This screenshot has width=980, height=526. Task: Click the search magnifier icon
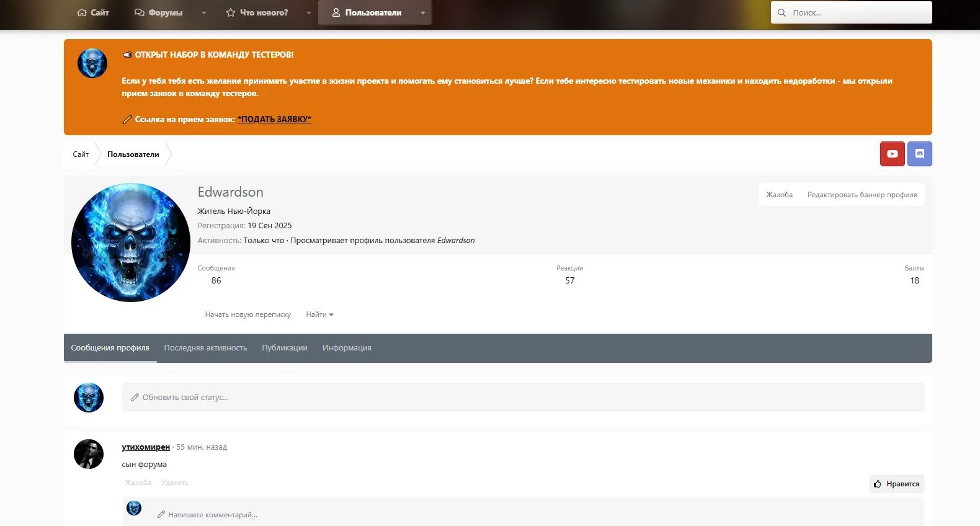coord(782,12)
